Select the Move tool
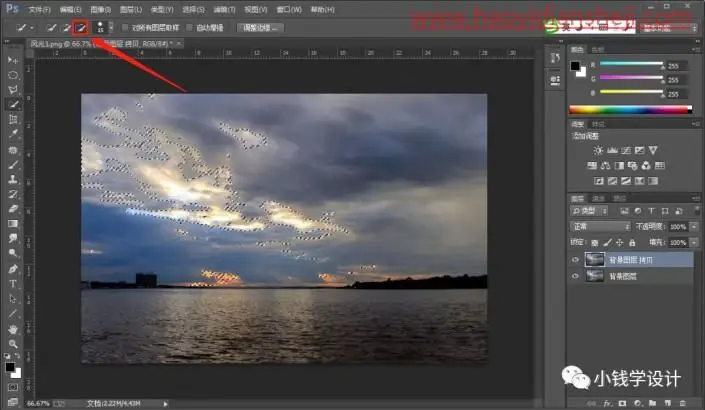Image resolution: width=705 pixels, height=410 pixels. (13, 60)
